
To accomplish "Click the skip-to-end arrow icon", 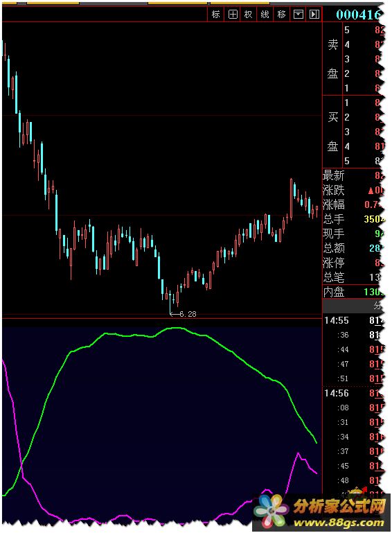I will (314, 15).
